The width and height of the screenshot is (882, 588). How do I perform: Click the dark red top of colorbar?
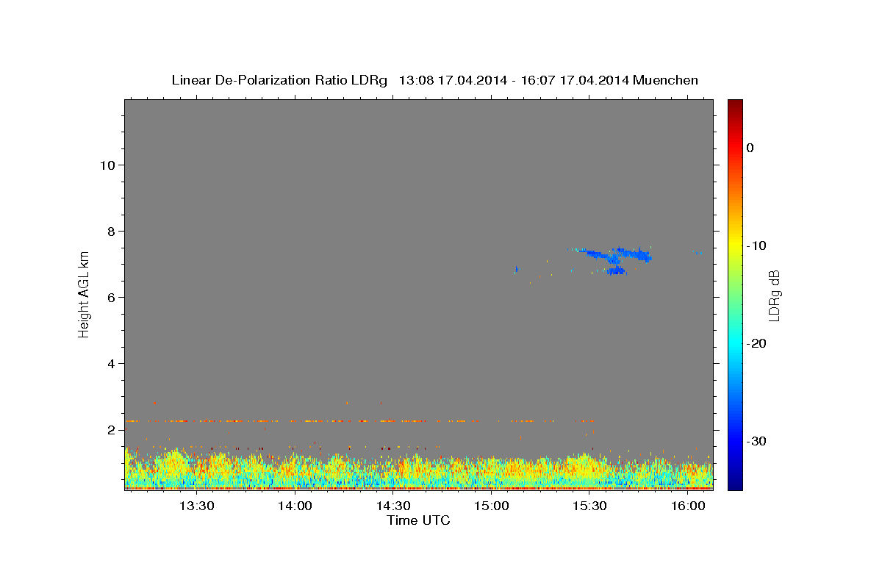click(735, 104)
